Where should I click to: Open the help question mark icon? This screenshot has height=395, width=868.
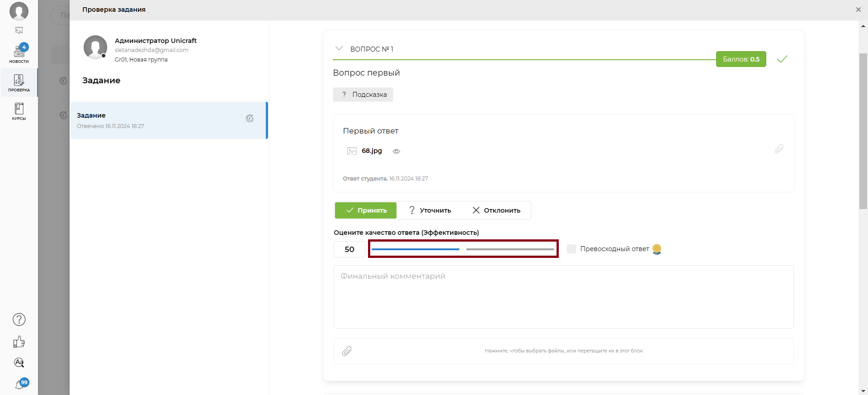[x=19, y=319]
